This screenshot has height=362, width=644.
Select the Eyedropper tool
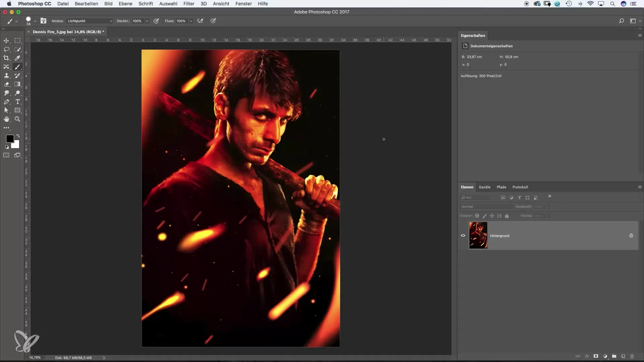point(17,58)
